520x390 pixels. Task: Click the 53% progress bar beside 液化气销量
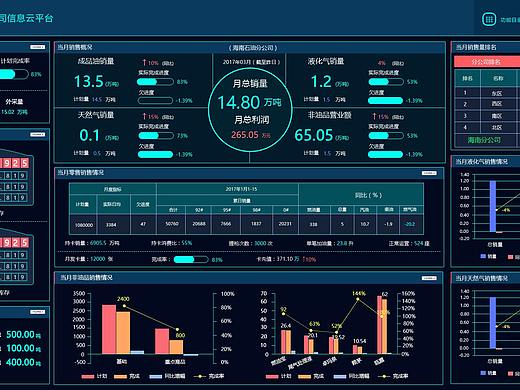tap(386, 82)
